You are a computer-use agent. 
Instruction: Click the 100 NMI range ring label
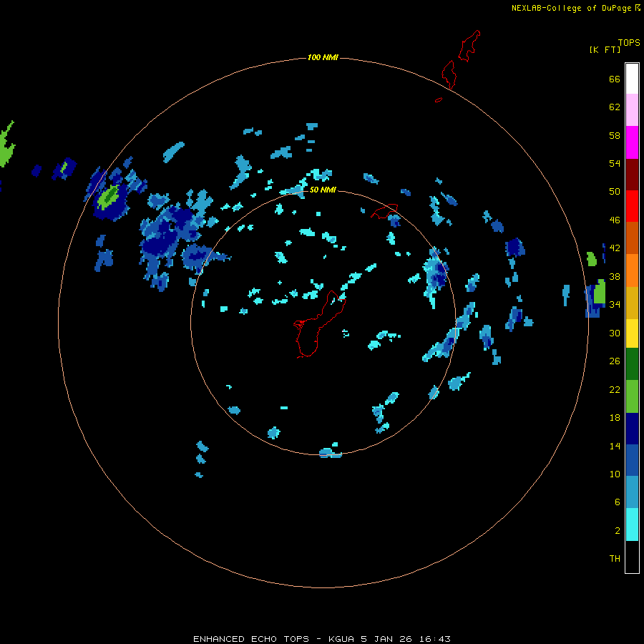click(323, 57)
